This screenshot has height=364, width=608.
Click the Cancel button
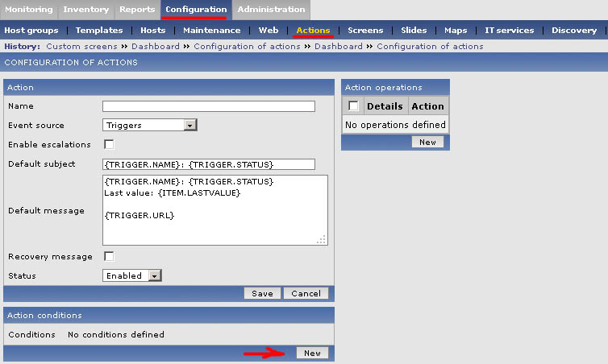pyautogui.click(x=306, y=293)
